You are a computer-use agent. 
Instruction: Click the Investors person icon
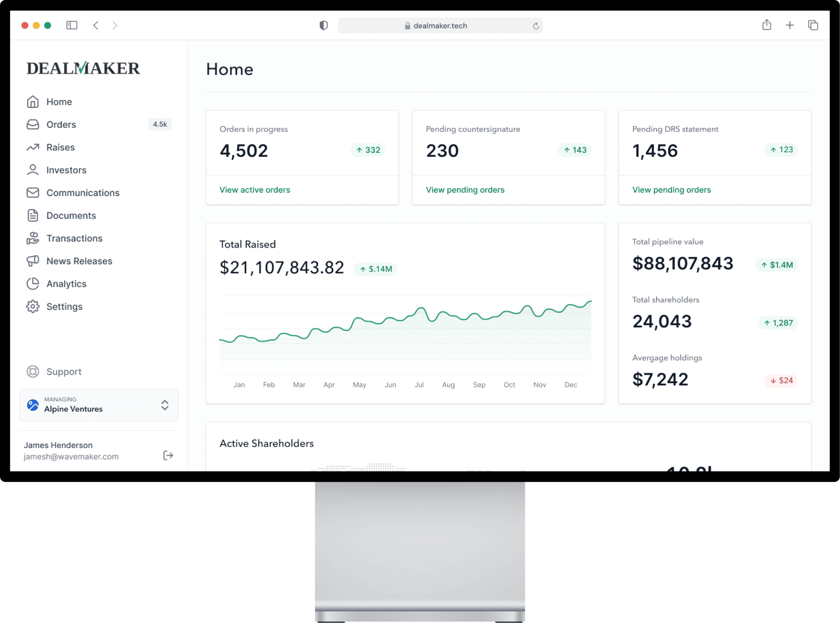coord(33,170)
